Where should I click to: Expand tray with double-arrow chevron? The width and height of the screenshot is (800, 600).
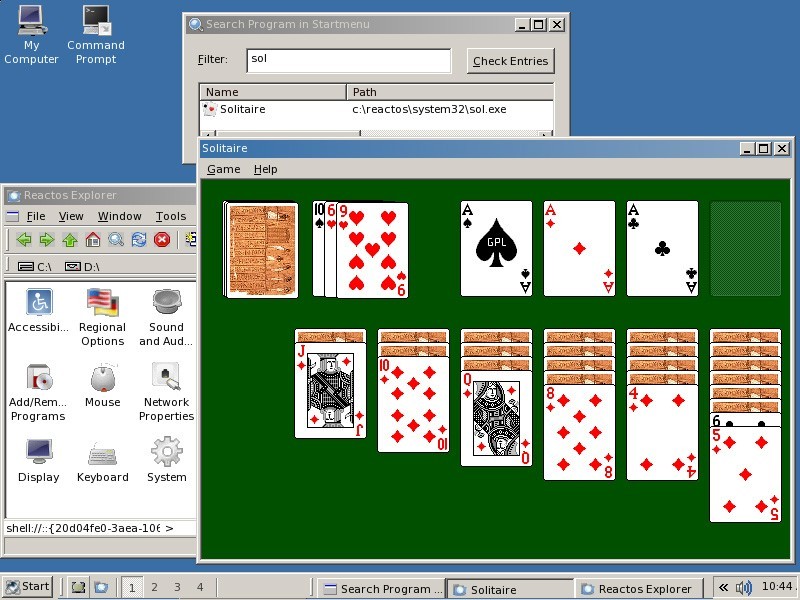click(x=723, y=587)
